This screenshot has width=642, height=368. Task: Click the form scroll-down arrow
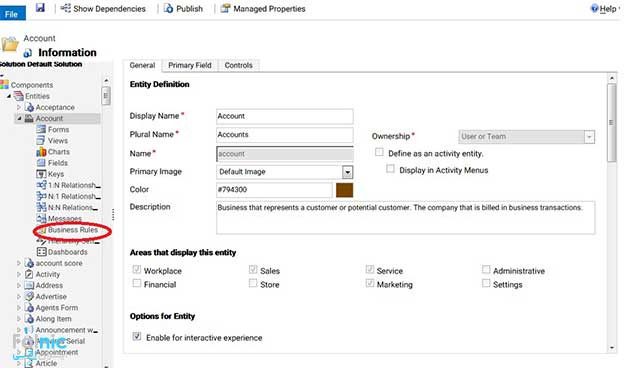pos(612,348)
